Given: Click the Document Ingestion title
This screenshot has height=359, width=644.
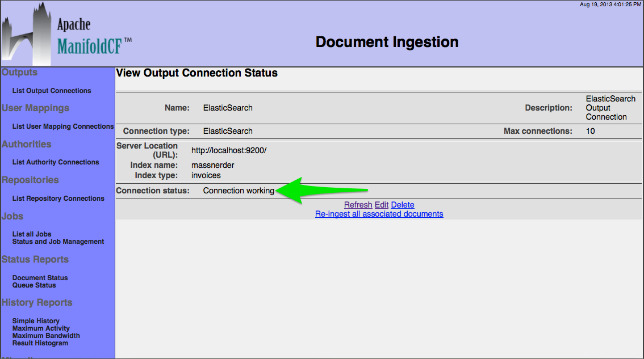Looking at the screenshot, I should coord(387,42).
